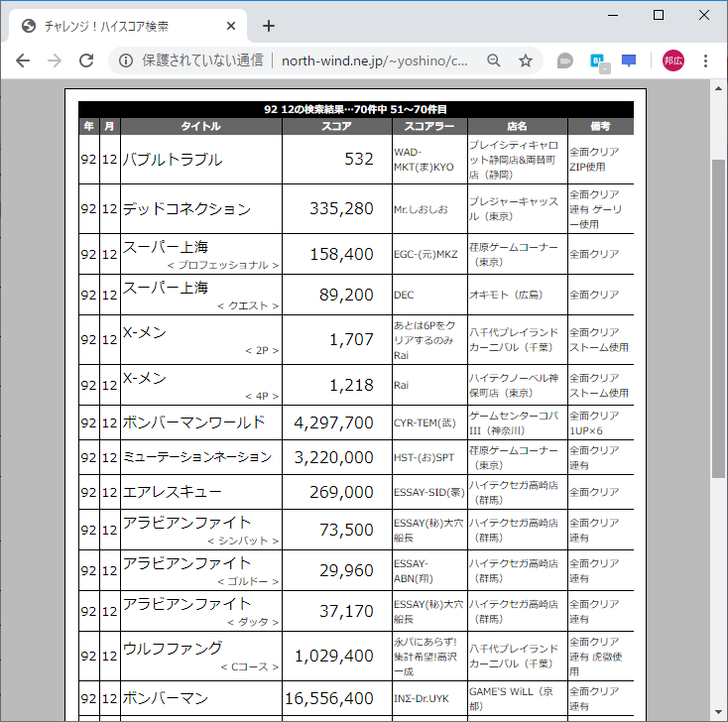This screenshot has height=722, width=728.
Task: Click the scorer name Mr.しおしお
Action: click(x=421, y=209)
